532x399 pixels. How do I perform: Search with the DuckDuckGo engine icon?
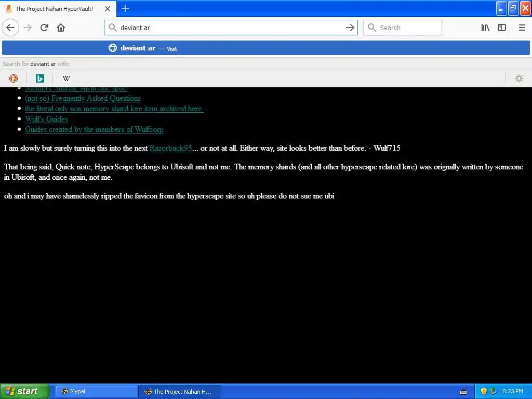[x=13, y=78]
